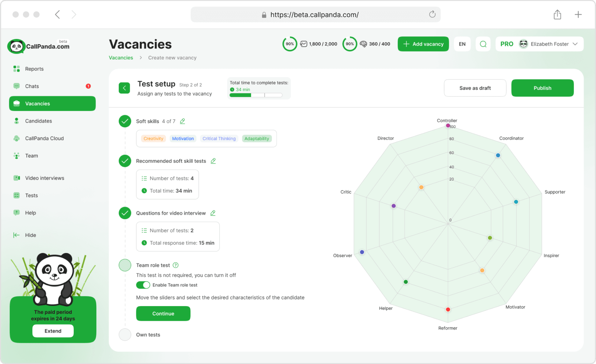Click the browser share icon
This screenshot has width=596, height=364.
tap(557, 14)
